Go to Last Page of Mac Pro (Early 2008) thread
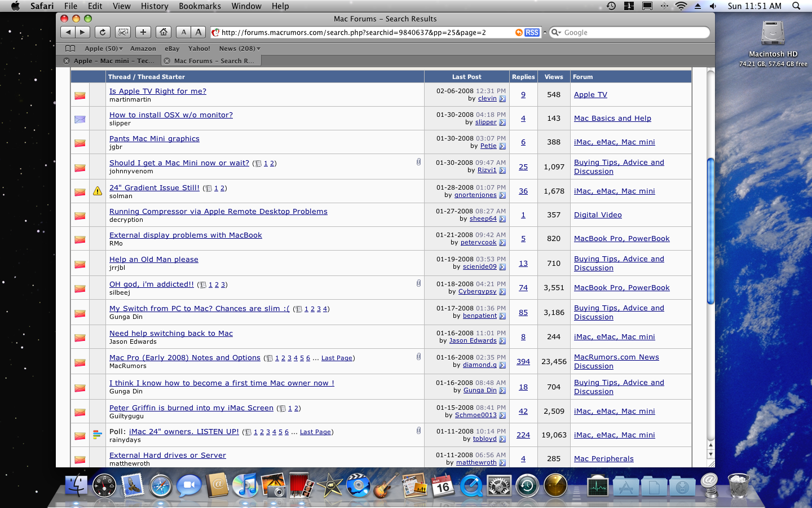Screen dimensions: 812x508 click(337, 358)
